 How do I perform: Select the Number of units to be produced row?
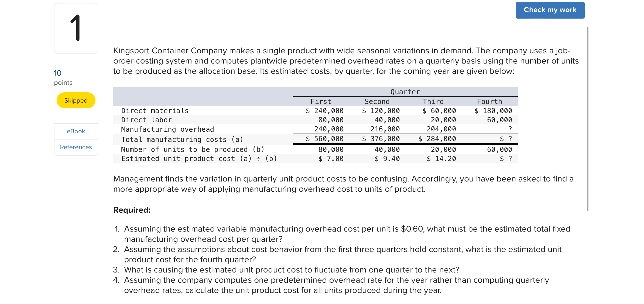pos(193,149)
